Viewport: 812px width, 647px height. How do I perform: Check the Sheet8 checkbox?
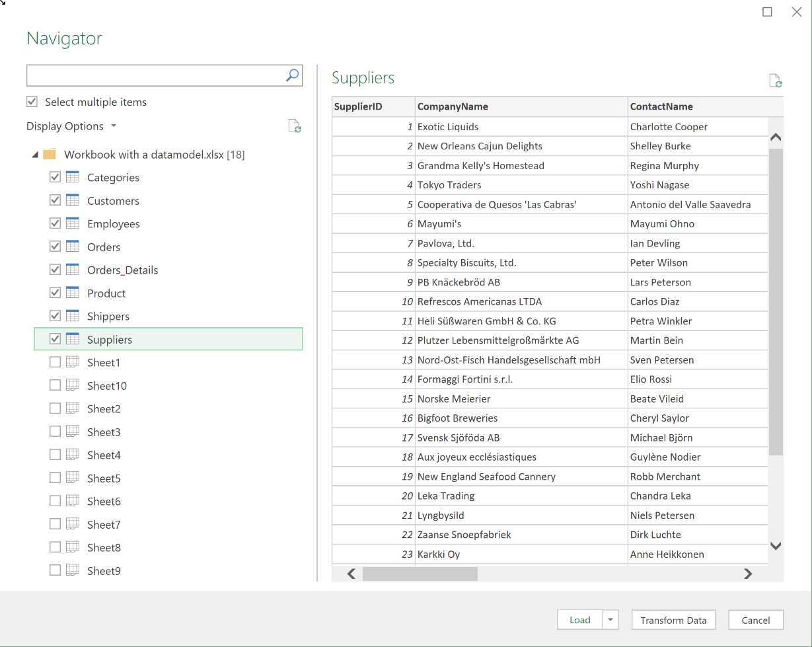click(55, 547)
